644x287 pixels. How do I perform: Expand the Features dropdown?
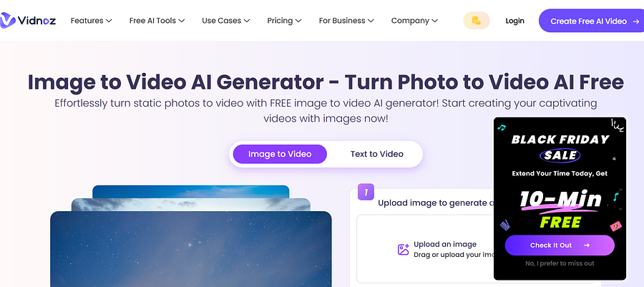[x=91, y=21]
